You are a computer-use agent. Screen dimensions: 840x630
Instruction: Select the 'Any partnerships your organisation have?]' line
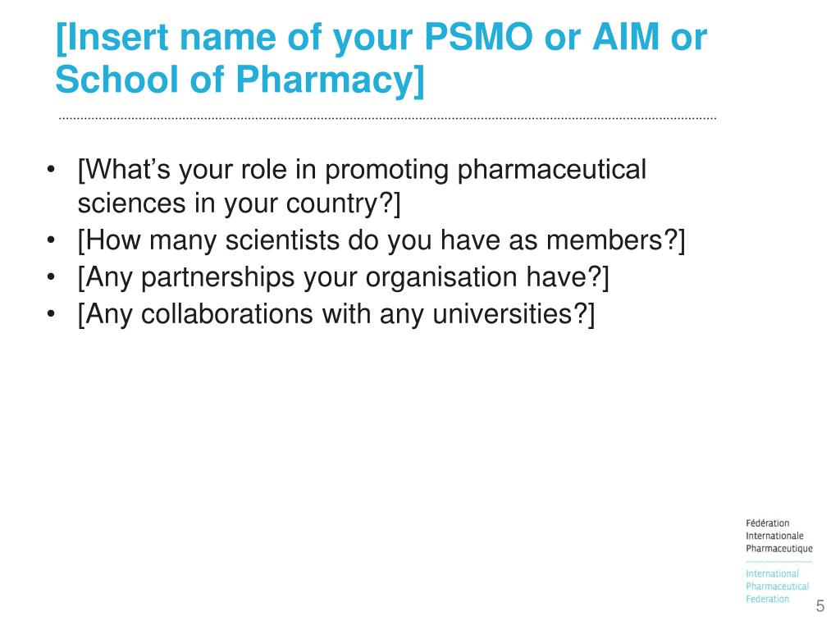click(344, 278)
